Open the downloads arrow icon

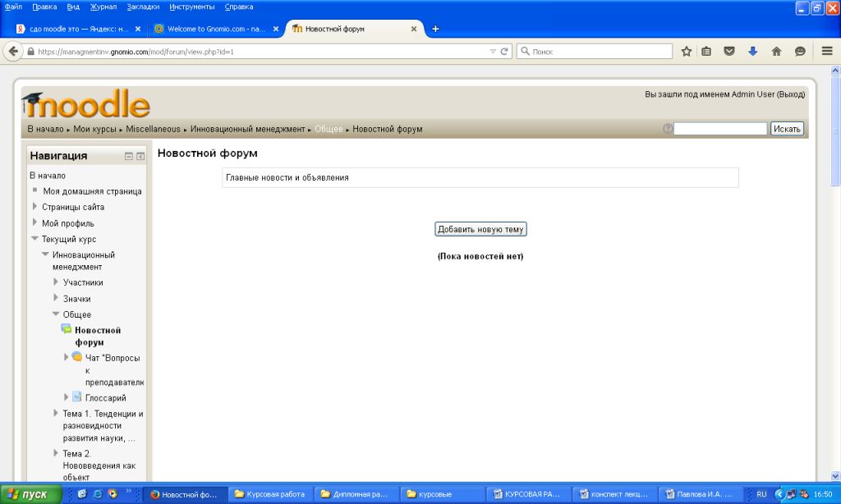point(752,52)
